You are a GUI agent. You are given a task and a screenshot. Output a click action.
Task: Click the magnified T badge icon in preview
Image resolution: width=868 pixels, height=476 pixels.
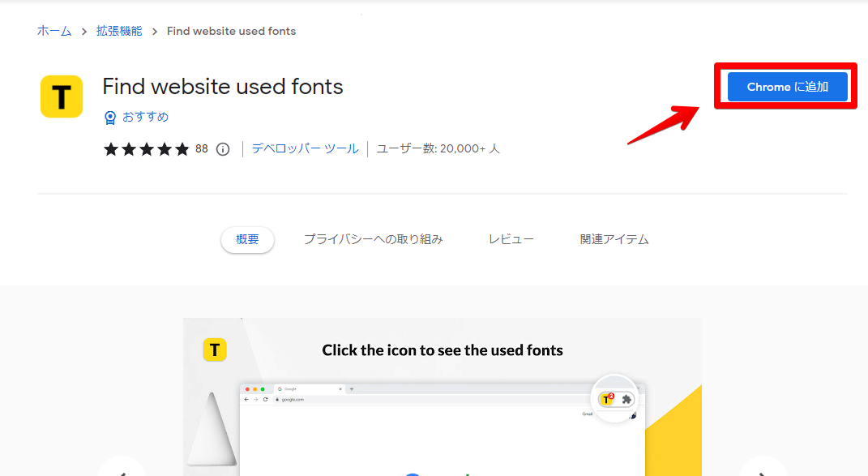tap(607, 399)
